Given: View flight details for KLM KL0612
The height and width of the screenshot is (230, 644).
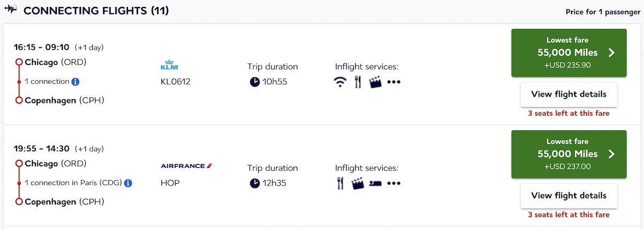Looking at the screenshot, I should [569, 94].
